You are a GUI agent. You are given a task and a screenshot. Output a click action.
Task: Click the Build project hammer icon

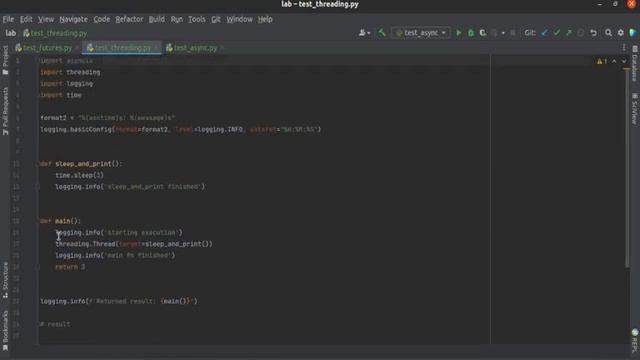(382, 33)
